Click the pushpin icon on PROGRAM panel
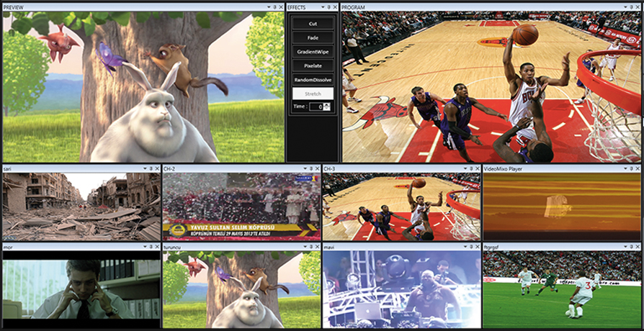This screenshot has width=644, height=331. [x=631, y=7]
